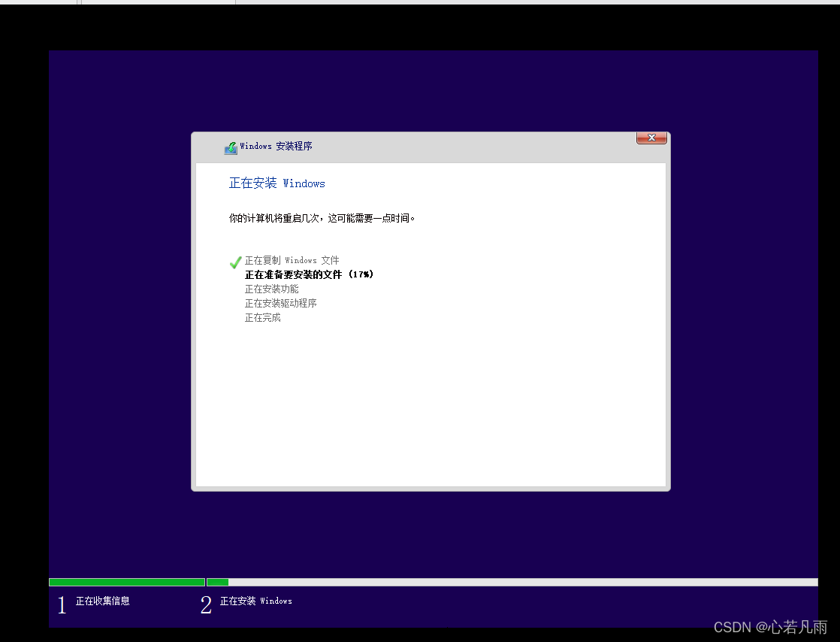Click the step 正在复制 Windows 文件
This screenshot has height=642, width=840.
click(x=292, y=260)
